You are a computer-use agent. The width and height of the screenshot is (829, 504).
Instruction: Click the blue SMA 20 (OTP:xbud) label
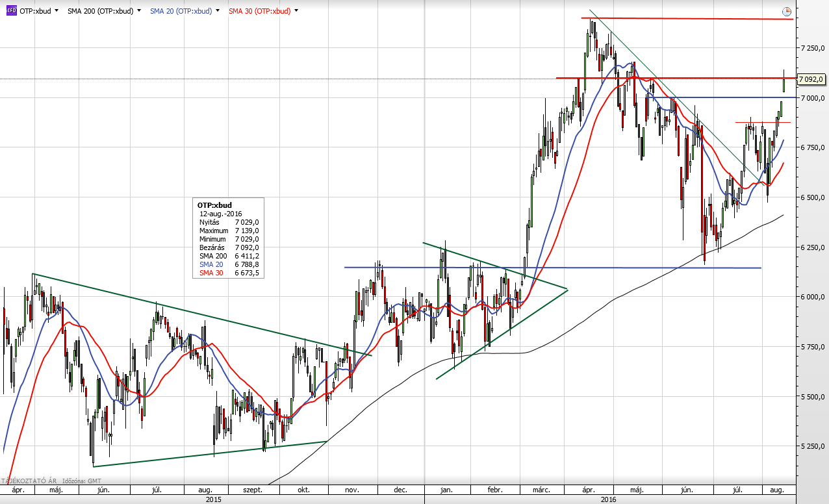point(181,11)
